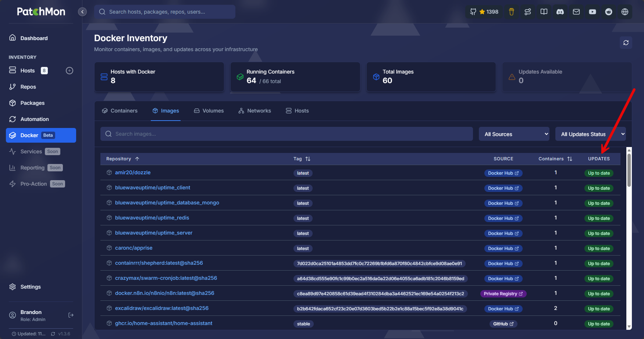Open the bluewaveuptime/uptime_database_mongo image link
Screen dimensions: 644x339
tap(167, 203)
